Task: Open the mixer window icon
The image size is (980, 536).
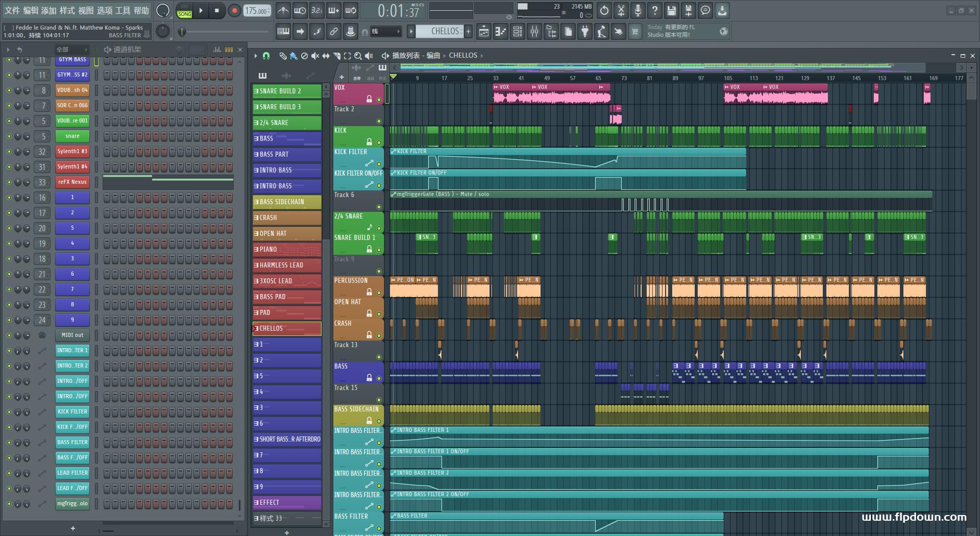Action: point(534,32)
